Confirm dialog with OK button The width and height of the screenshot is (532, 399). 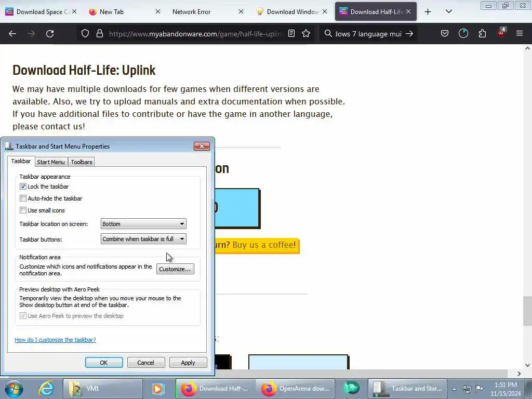click(x=104, y=362)
